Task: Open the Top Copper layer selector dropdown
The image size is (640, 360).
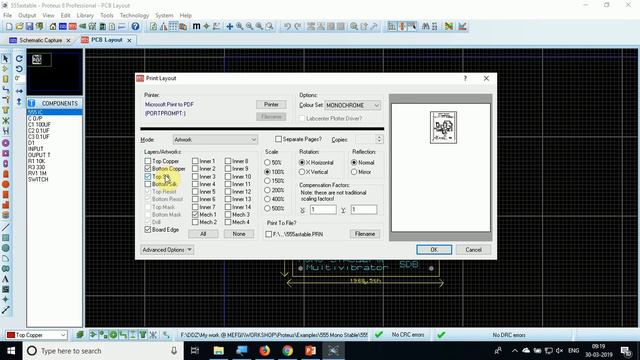Action: click(x=36, y=335)
